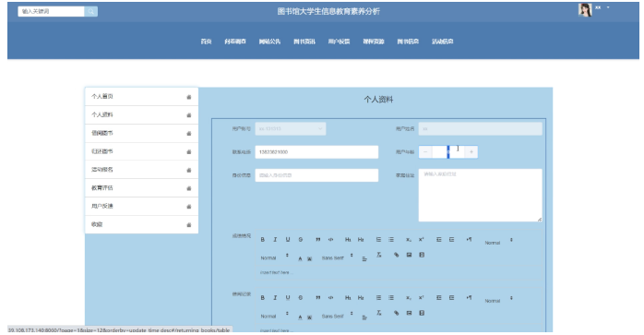Toggle bullet list in the upper editor
Viewport: 644px width, 335px height.
[391, 240]
